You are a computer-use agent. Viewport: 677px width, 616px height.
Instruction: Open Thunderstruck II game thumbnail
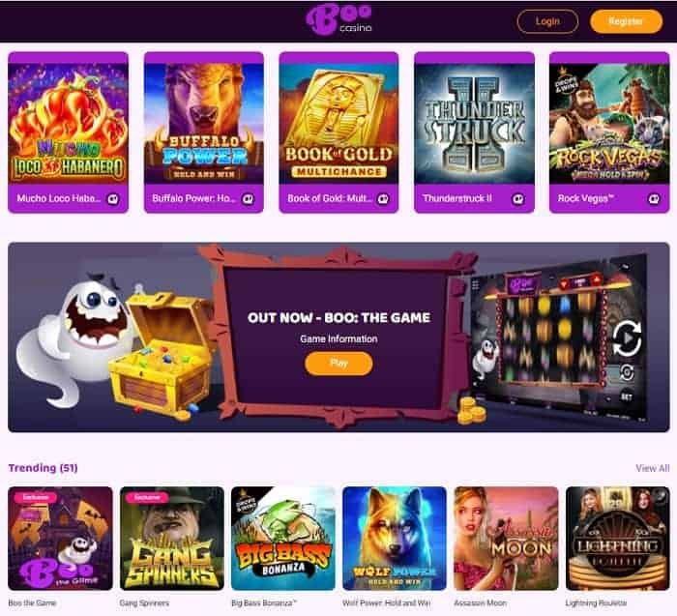[x=474, y=124]
